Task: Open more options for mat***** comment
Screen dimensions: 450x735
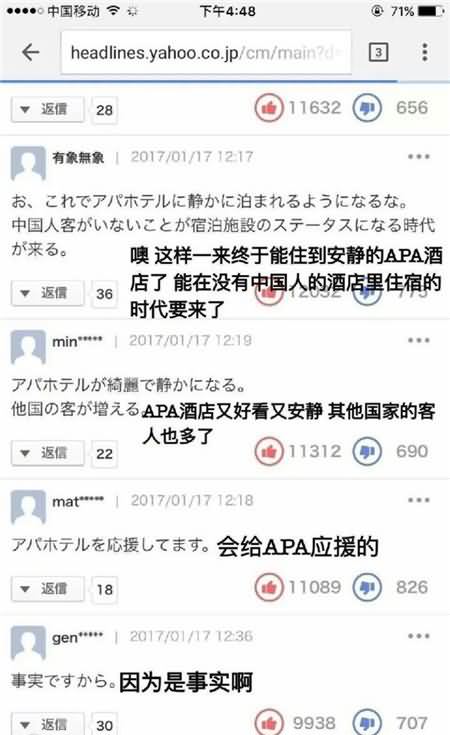Action: 418,500
